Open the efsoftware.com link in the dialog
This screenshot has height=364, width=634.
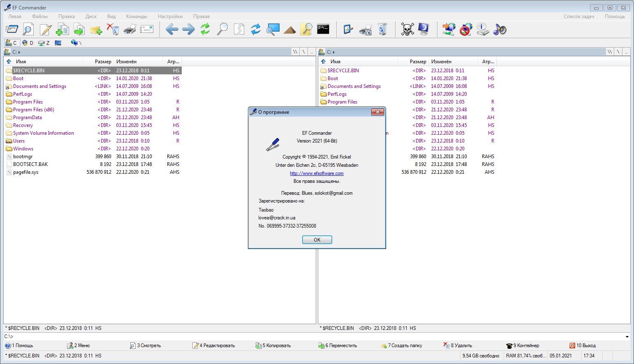point(317,173)
